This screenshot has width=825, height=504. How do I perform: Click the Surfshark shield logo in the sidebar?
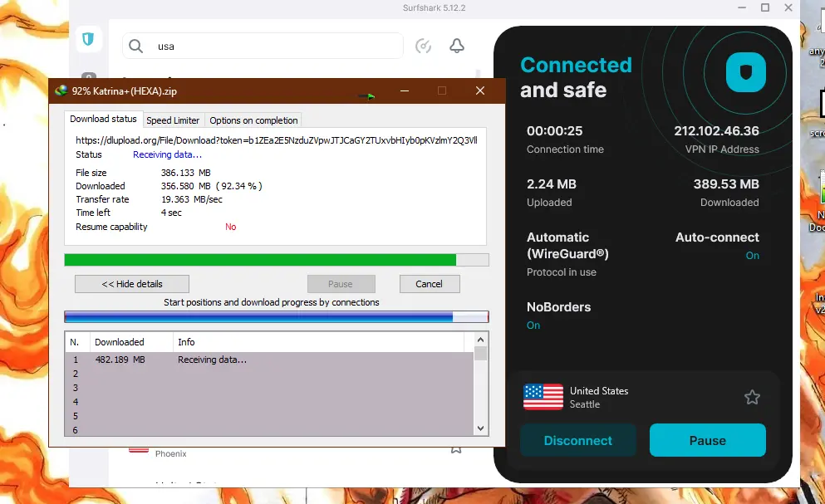pos(88,38)
